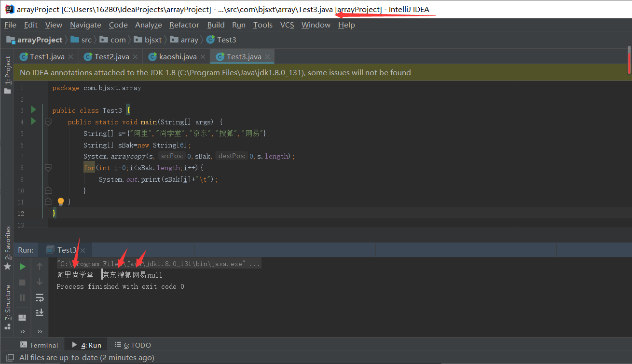The width and height of the screenshot is (632, 364).
Task: Click arrayProject in navigation breadcrumb
Action: coord(34,40)
